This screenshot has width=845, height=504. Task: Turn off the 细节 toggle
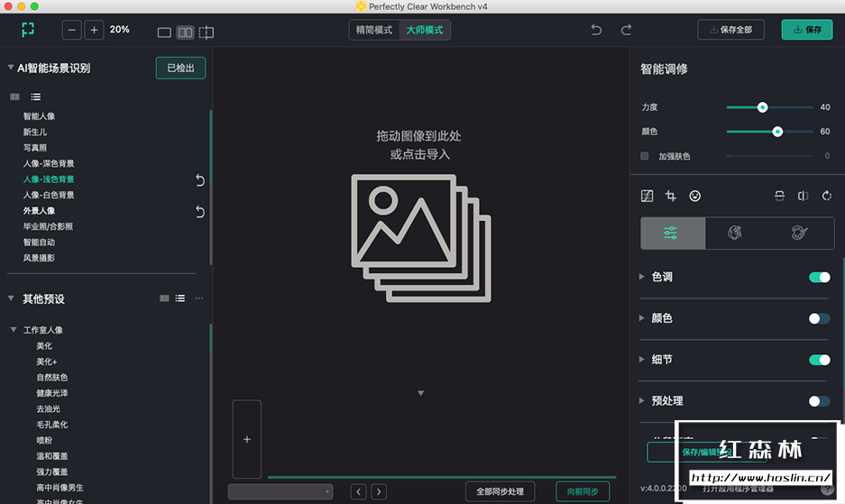819,360
